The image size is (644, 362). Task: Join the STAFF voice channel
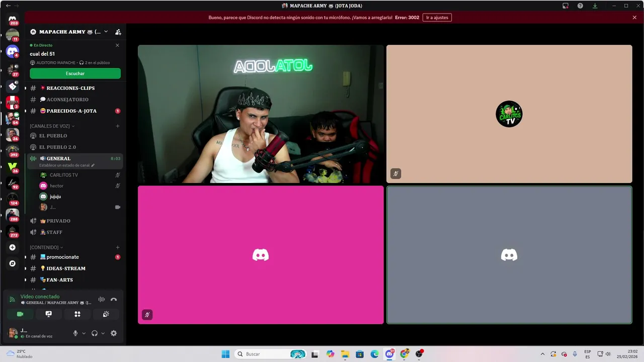(x=74, y=232)
